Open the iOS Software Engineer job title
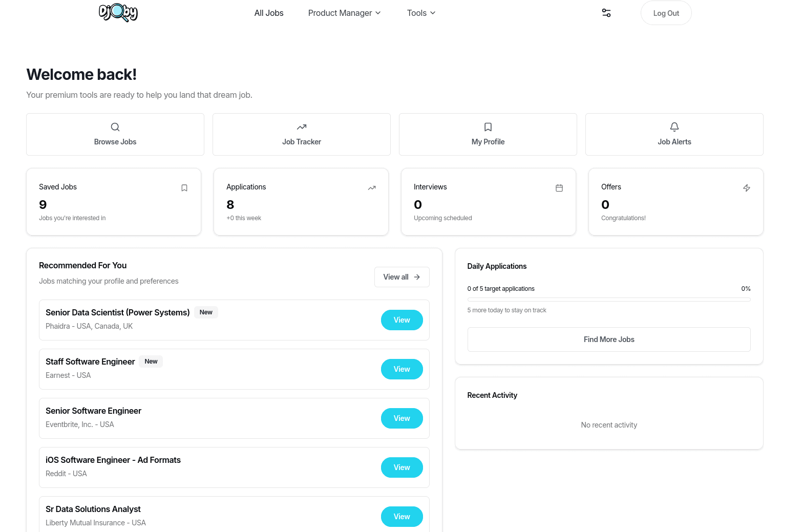This screenshot has width=802, height=532. pos(113,460)
